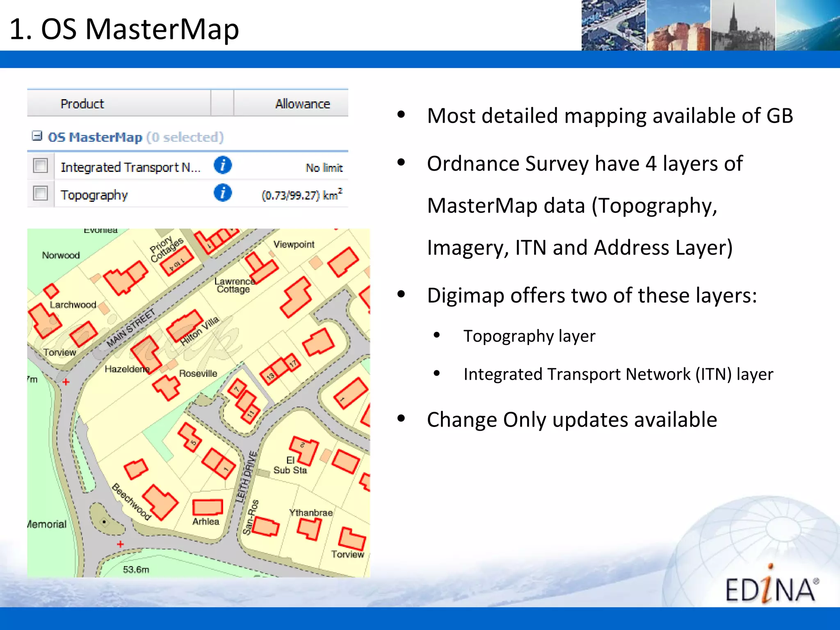Click the MasterMap sample map image

click(x=199, y=403)
